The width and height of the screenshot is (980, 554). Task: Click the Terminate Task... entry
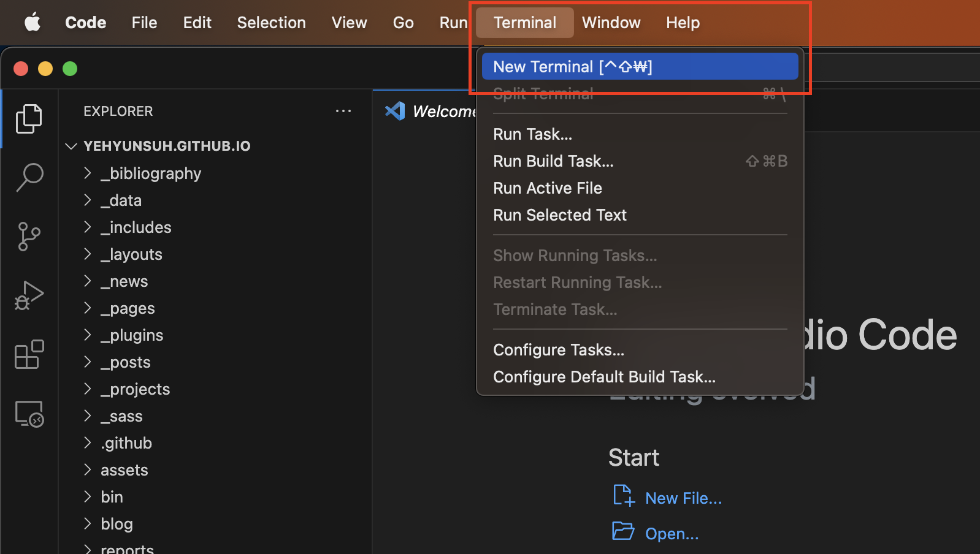click(x=640, y=309)
